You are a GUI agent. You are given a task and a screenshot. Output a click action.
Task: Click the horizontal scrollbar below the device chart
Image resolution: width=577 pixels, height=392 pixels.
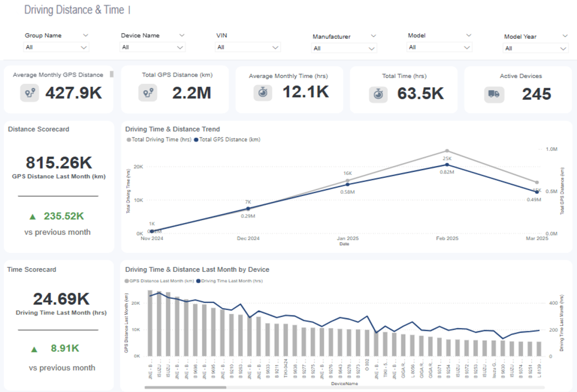pyautogui.click(x=185, y=387)
